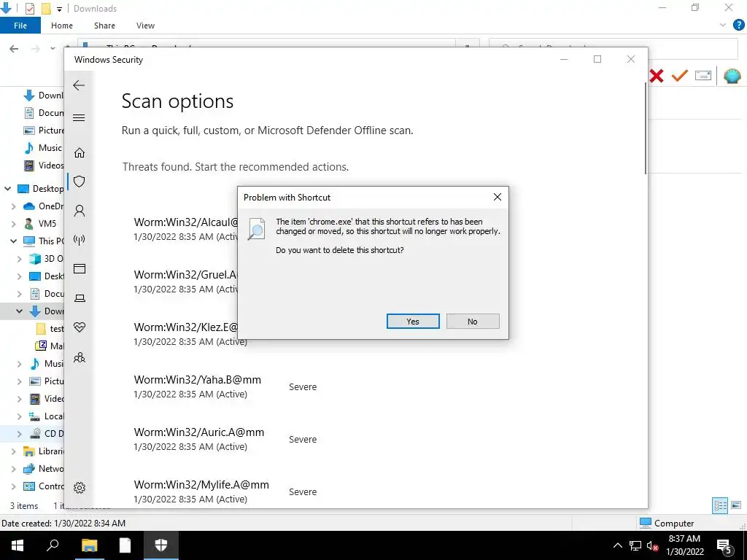Expand the VM5 user tree node
The image size is (747, 560).
tap(13, 224)
